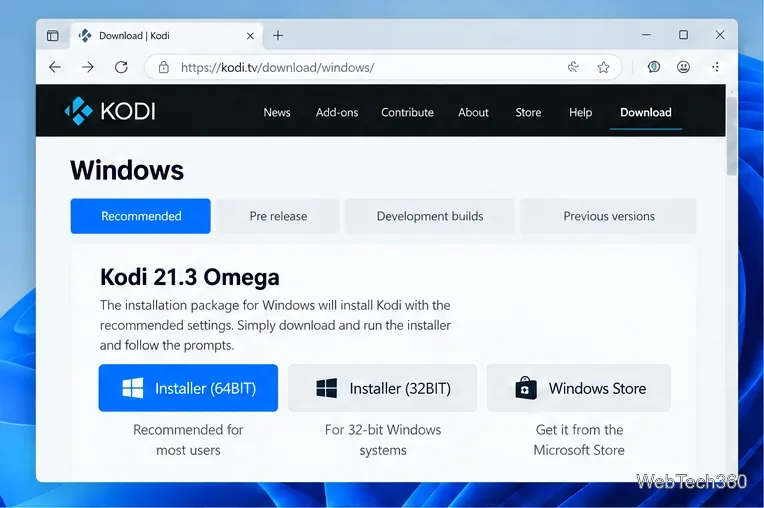This screenshot has width=764, height=508.
Task: Open the Copilot chat icon in toolbar
Action: (653, 67)
